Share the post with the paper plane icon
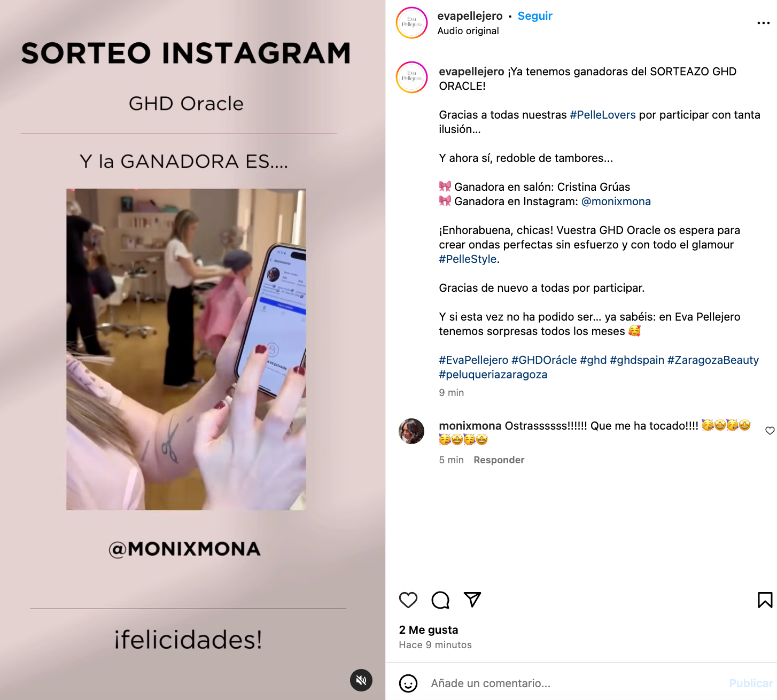 coord(472,600)
